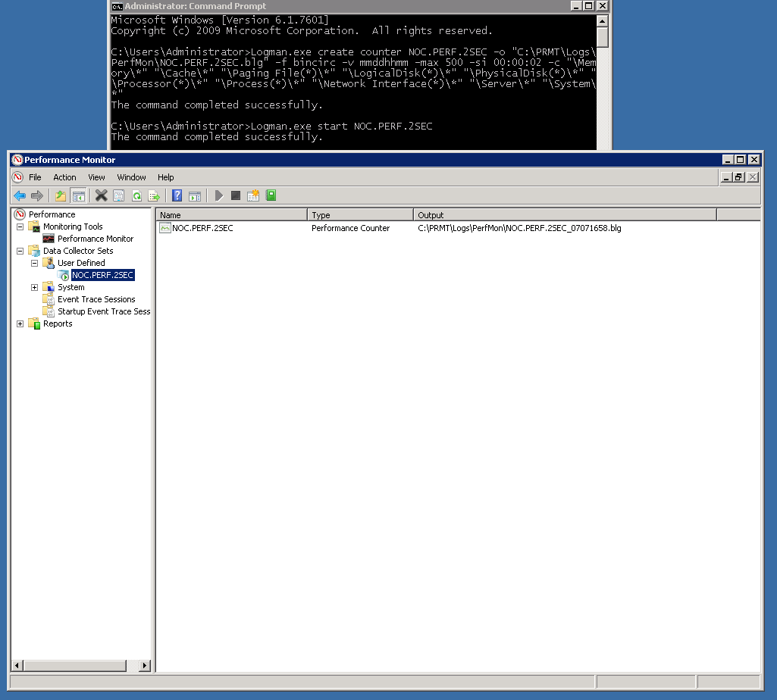The height and width of the screenshot is (700, 777).
Task: Open the View menu
Action: 96,177
